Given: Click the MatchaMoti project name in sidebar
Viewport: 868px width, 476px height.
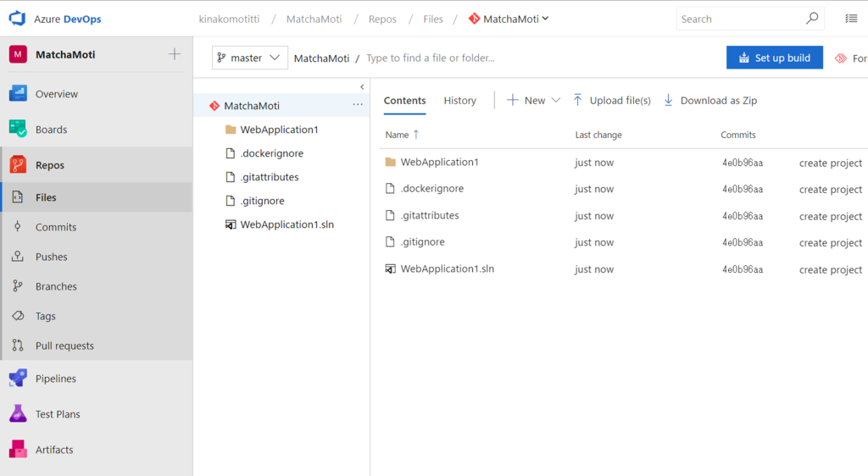Looking at the screenshot, I should (65, 54).
